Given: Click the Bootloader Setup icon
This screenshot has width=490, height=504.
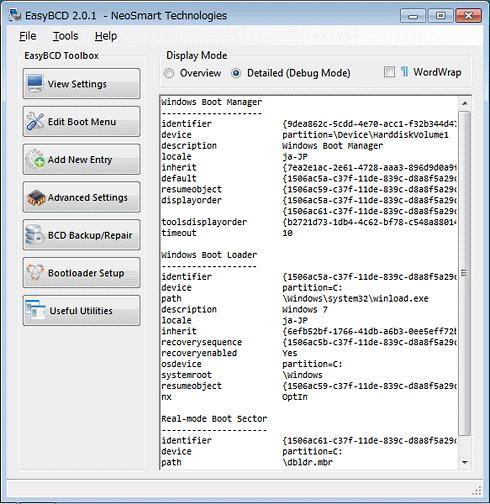Looking at the screenshot, I should tap(35, 272).
